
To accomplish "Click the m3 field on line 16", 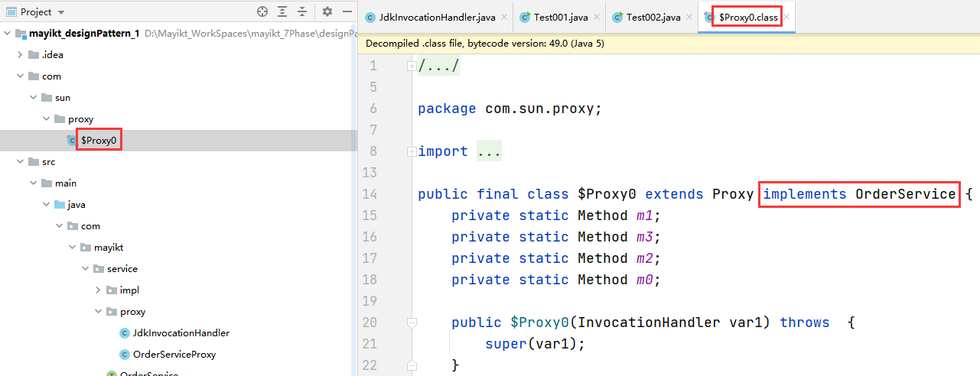I will coord(645,237).
